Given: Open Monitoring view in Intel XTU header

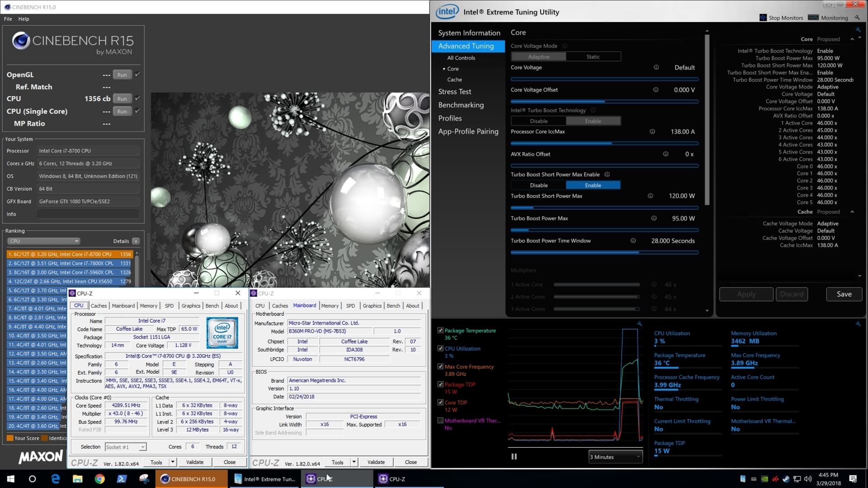Looking at the screenshot, I should point(828,18).
